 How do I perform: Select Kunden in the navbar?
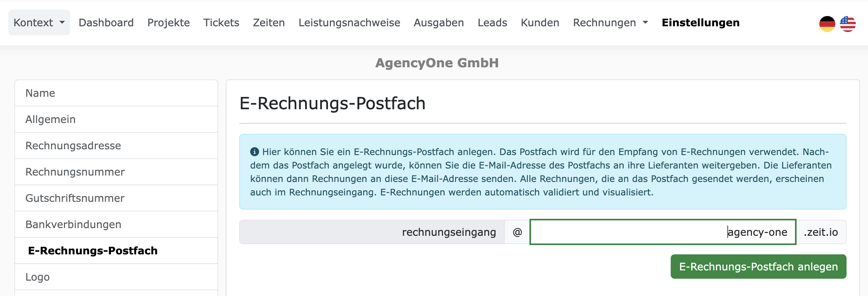click(x=540, y=23)
